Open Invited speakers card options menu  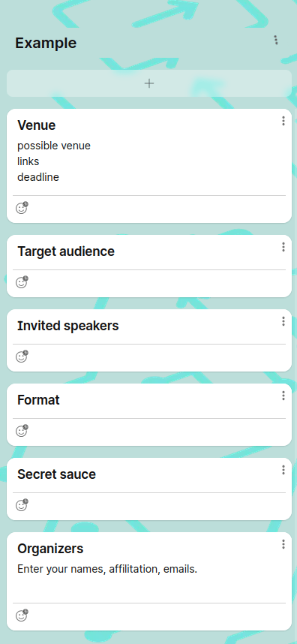coord(283,321)
